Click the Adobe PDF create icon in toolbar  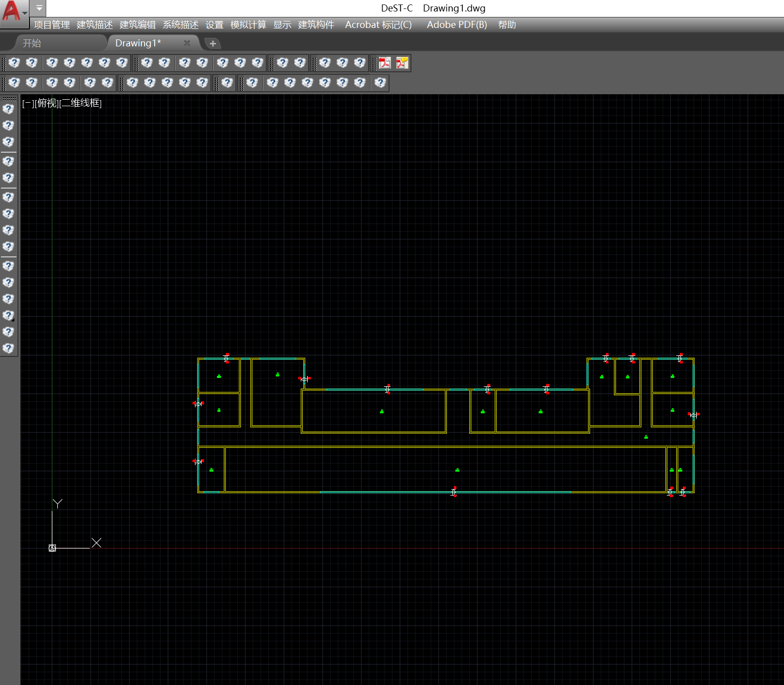pos(385,63)
